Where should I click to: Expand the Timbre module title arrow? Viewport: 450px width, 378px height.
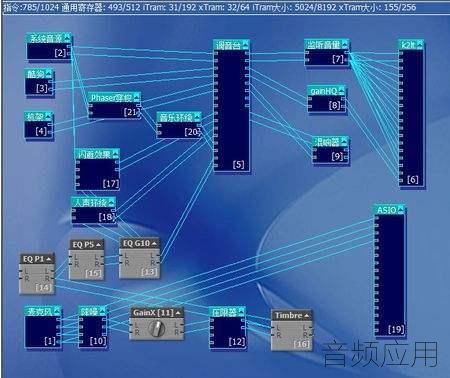[307, 315]
